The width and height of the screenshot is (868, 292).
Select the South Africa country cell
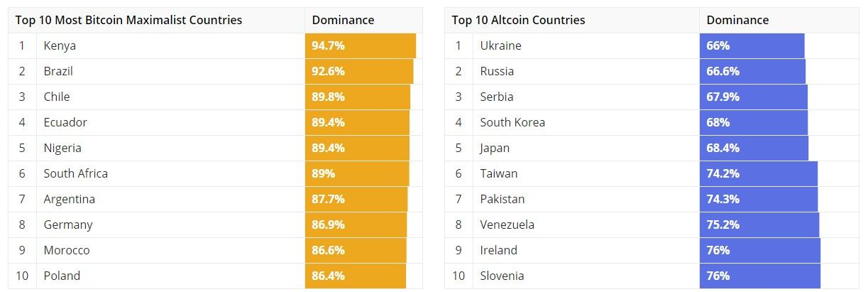pyautogui.click(x=76, y=173)
